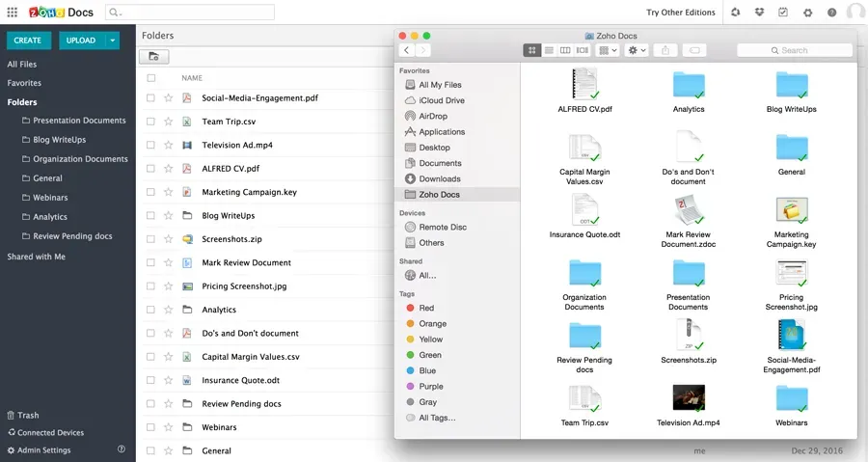Viewport: 868px width, 462px height.
Task: Click the help question mark icon
Action: (x=831, y=13)
